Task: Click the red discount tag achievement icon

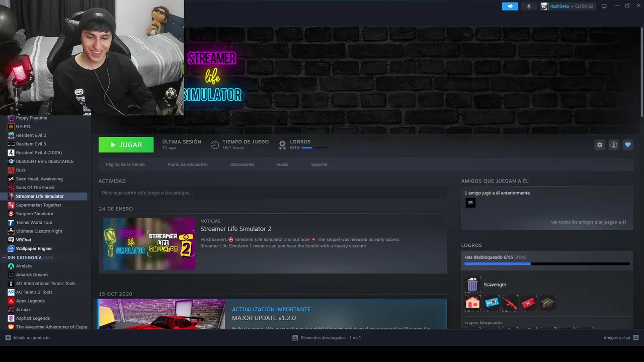Action: (529, 303)
